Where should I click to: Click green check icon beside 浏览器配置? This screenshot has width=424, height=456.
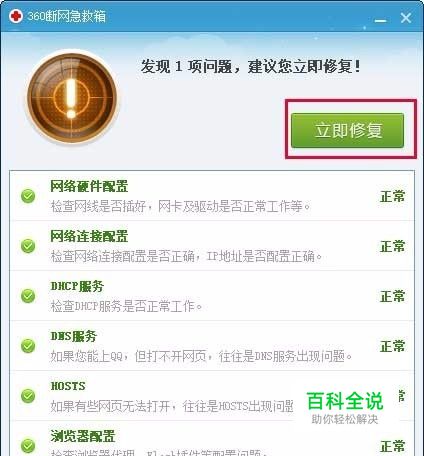click(x=28, y=446)
